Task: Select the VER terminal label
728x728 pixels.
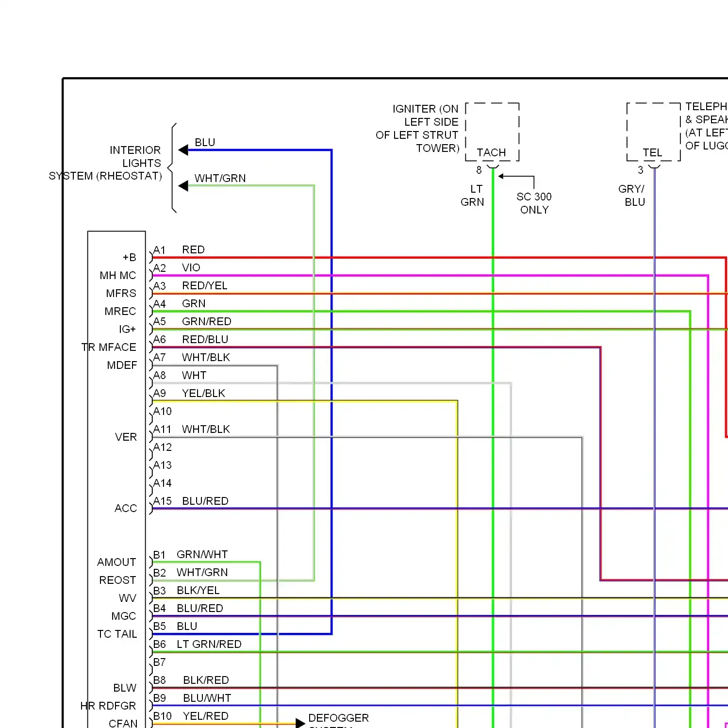Action: tap(126, 437)
